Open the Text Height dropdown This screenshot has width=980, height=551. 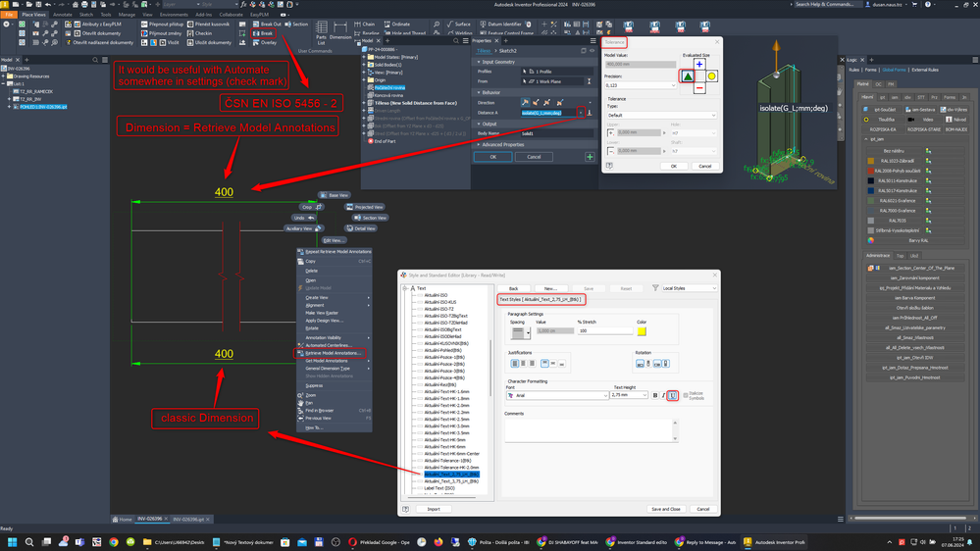tap(629, 395)
